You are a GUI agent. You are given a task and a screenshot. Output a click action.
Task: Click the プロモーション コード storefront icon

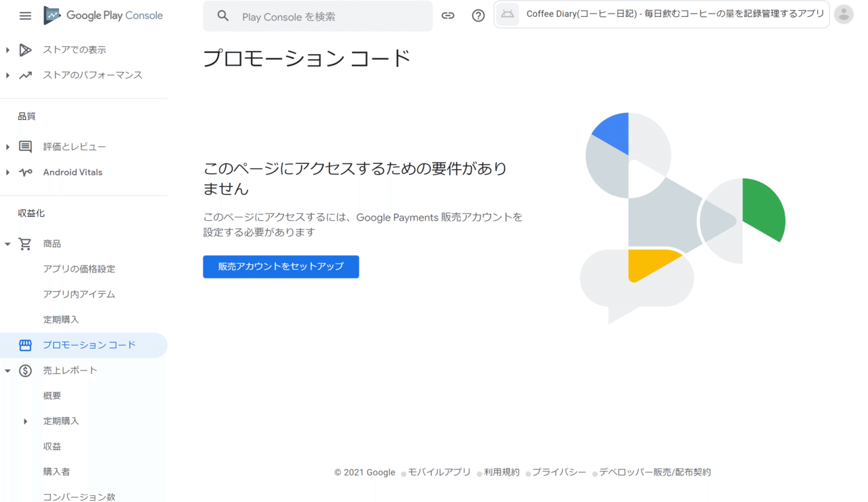[x=25, y=345]
